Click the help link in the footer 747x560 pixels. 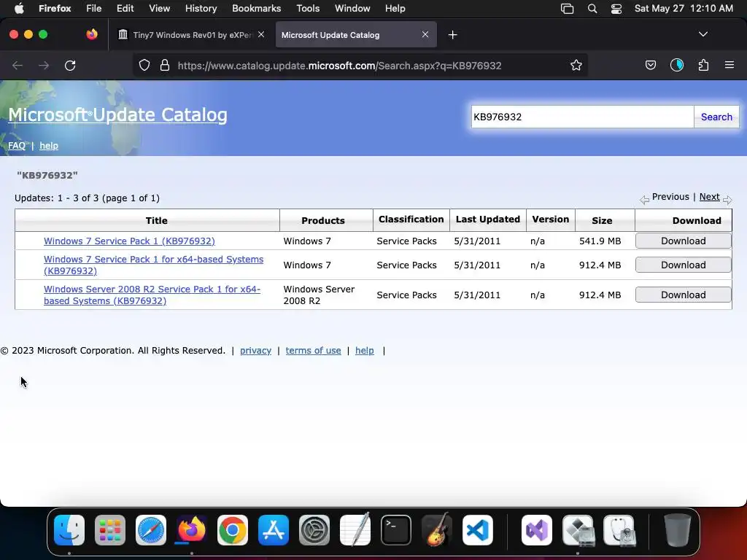pos(365,351)
